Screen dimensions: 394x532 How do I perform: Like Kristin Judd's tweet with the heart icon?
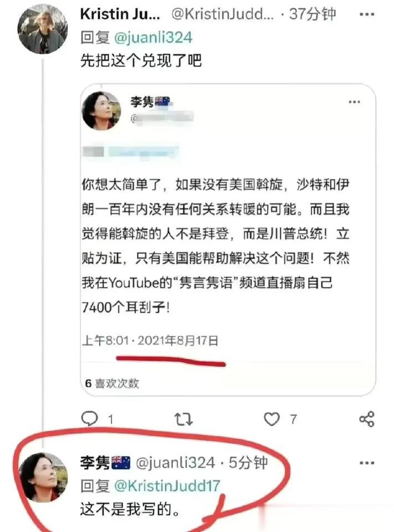pyautogui.click(x=272, y=419)
